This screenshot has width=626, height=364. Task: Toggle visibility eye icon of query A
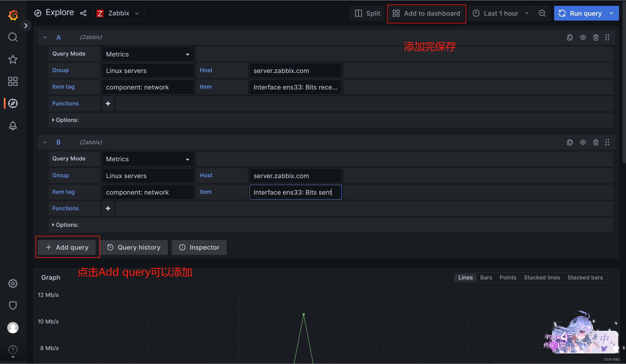click(x=583, y=37)
